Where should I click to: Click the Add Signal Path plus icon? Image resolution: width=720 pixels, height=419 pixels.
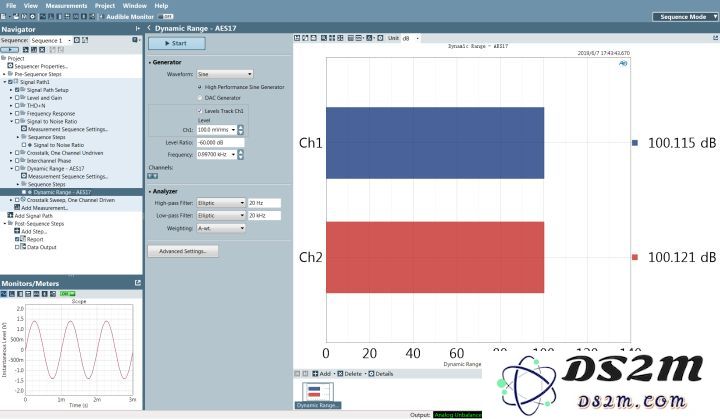(x=10, y=215)
